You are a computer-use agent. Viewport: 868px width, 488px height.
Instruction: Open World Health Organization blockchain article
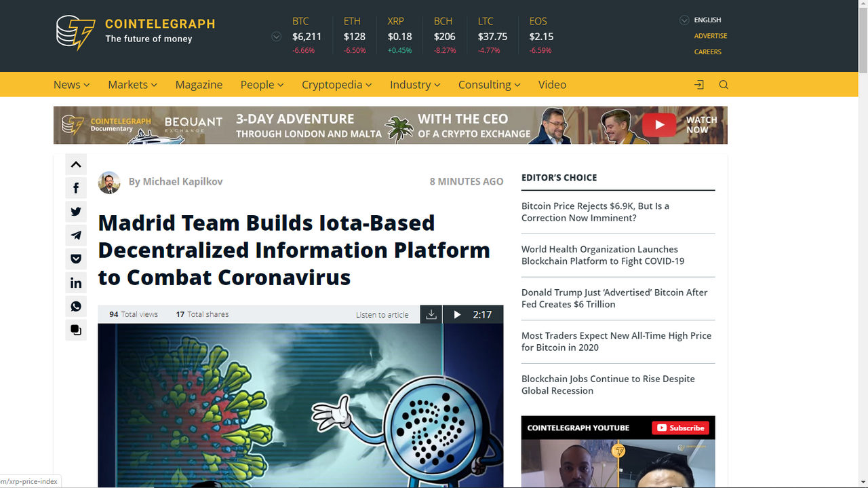click(603, 255)
